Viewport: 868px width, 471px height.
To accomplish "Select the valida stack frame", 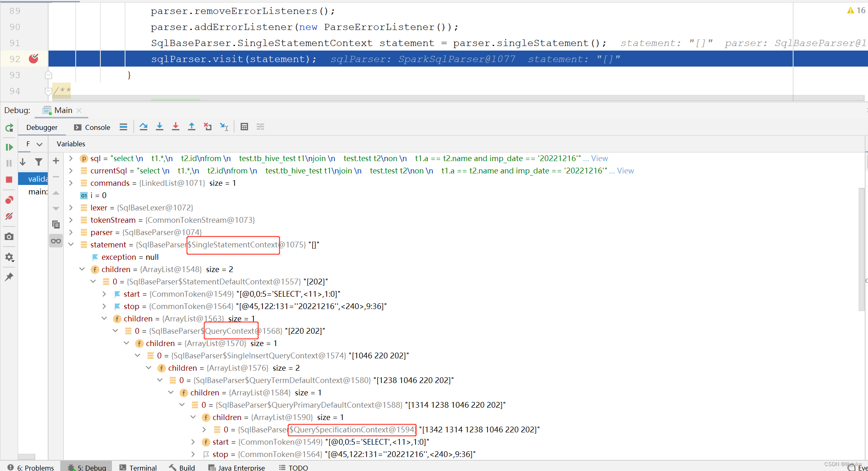I will click(x=33, y=179).
